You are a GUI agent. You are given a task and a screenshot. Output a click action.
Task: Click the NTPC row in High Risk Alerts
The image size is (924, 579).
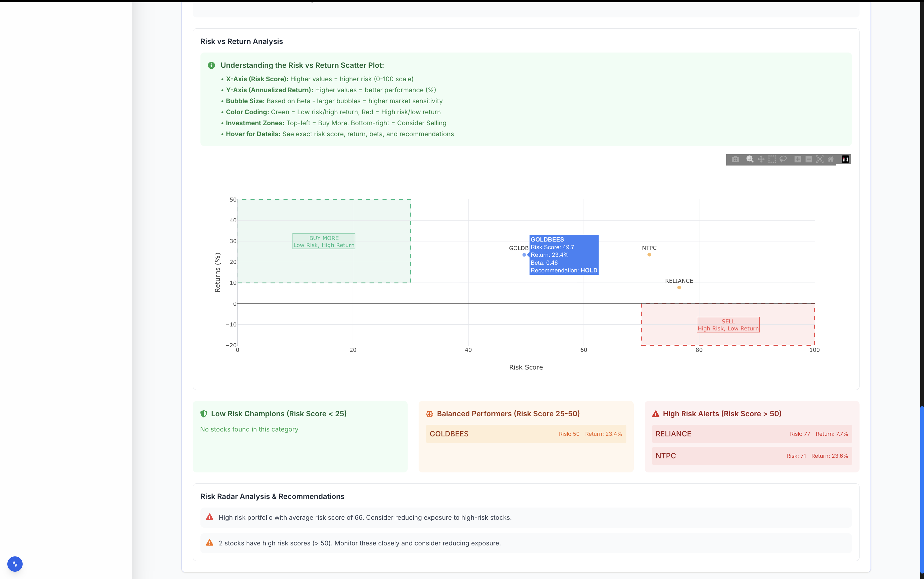(x=752, y=456)
